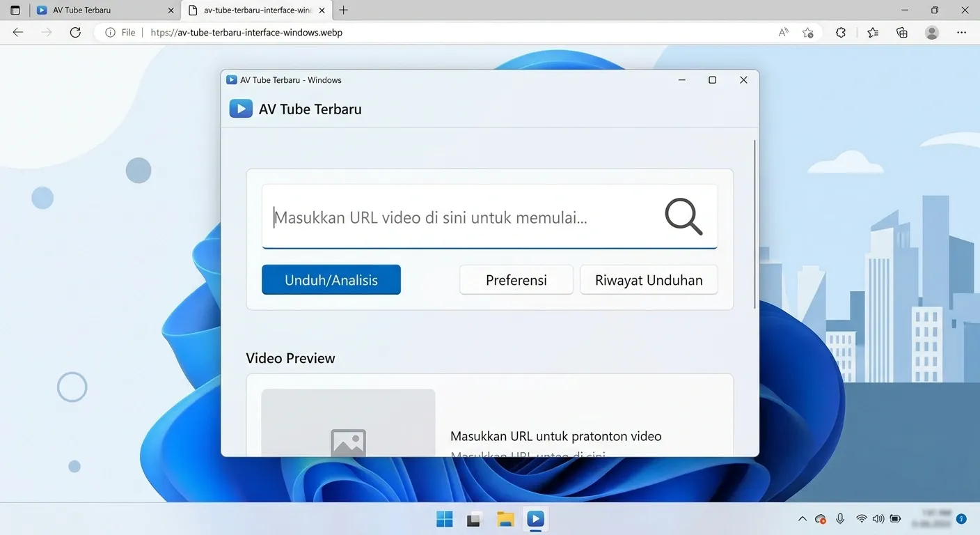Screen dimensions: 980x535
Task: Open the browser Extensions icon
Action: [841, 32]
